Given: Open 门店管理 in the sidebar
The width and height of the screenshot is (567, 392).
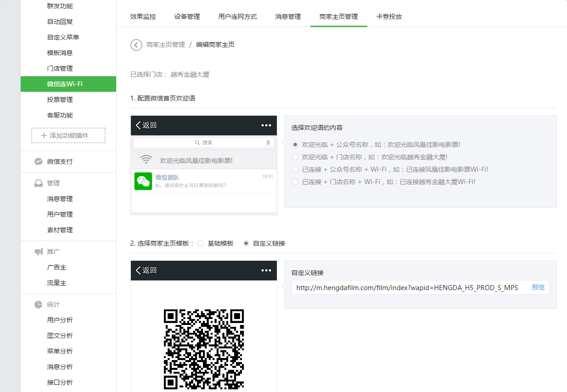Looking at the screenshot, I should [60, 68].
